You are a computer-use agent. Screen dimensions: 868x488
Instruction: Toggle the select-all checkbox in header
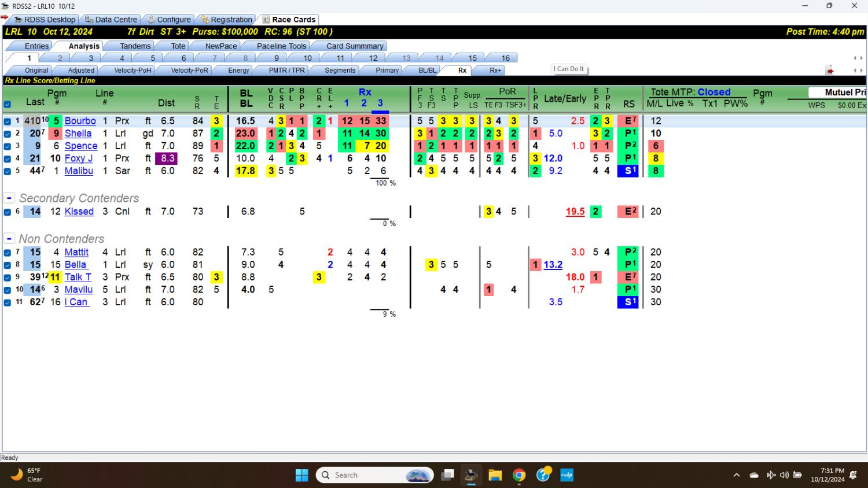pyautogui.click(x=8, y=105)
